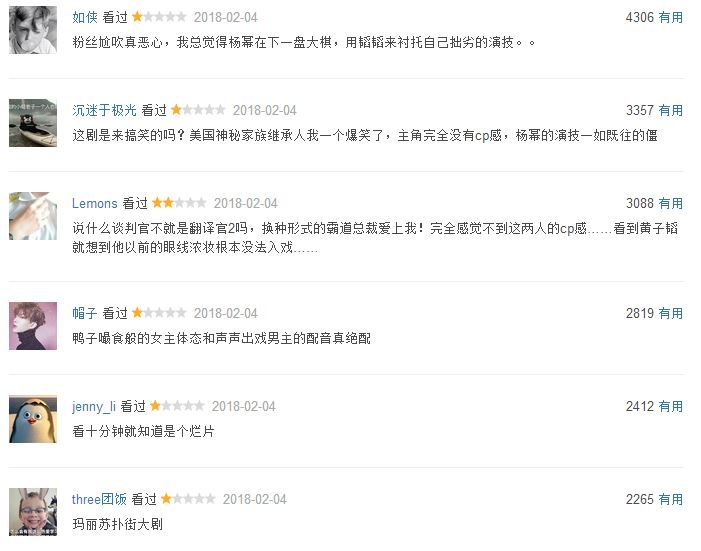Open the Lemons username link
This screenshot has height=551, width=701.
coord(94,203)
